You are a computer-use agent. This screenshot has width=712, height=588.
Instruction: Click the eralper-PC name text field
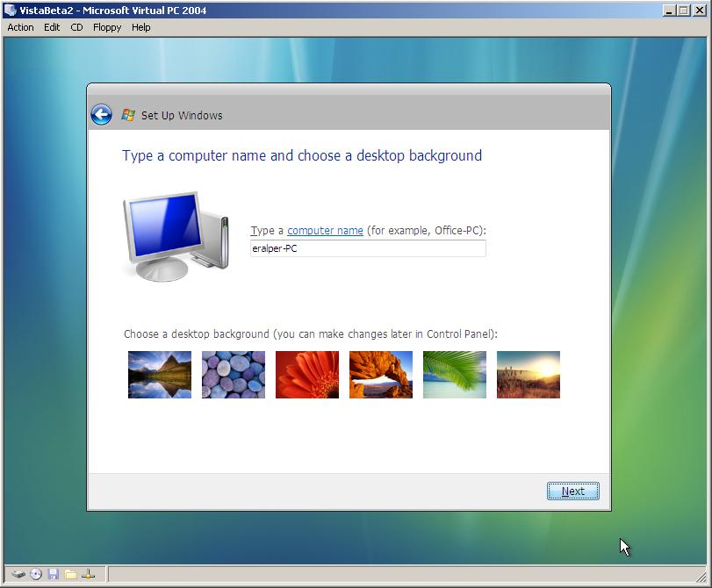(x=368, y=248)
